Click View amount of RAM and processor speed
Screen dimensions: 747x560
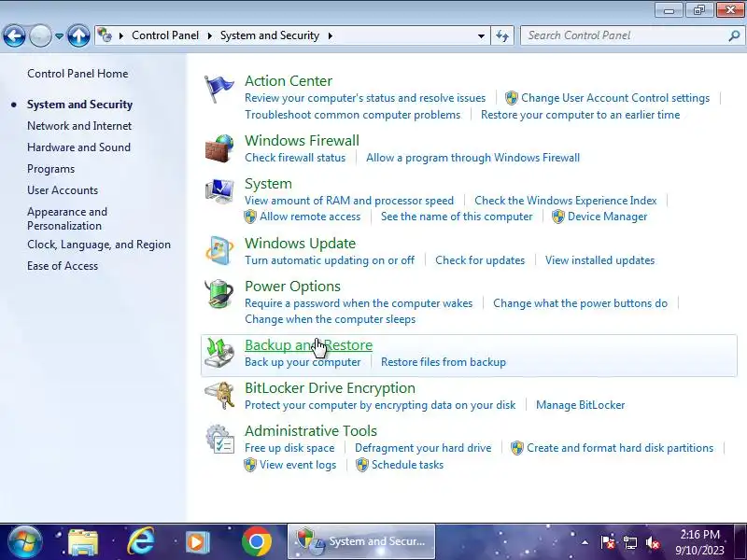pyautogui.click(x=349, y=201)
